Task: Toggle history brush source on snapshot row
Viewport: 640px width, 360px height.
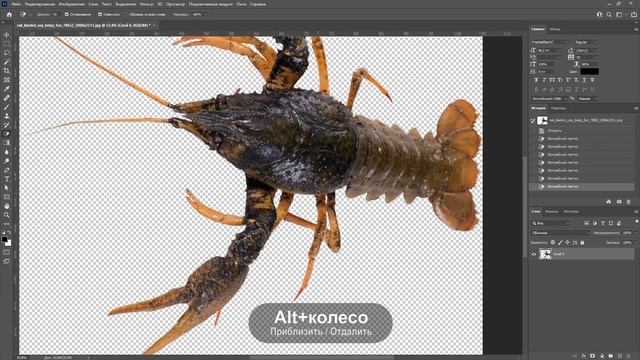Action: tap(533, 120)
